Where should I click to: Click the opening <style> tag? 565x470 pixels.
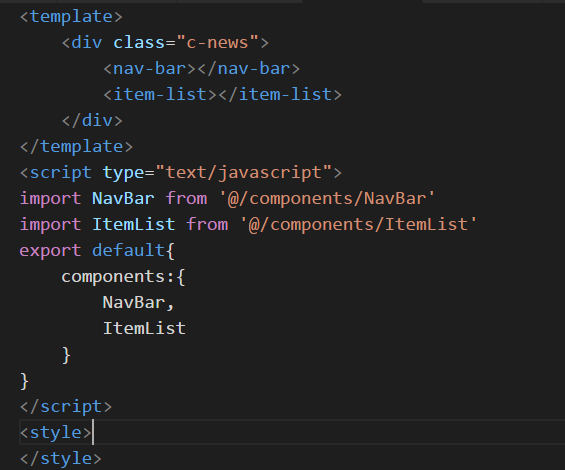coord(56,433)
